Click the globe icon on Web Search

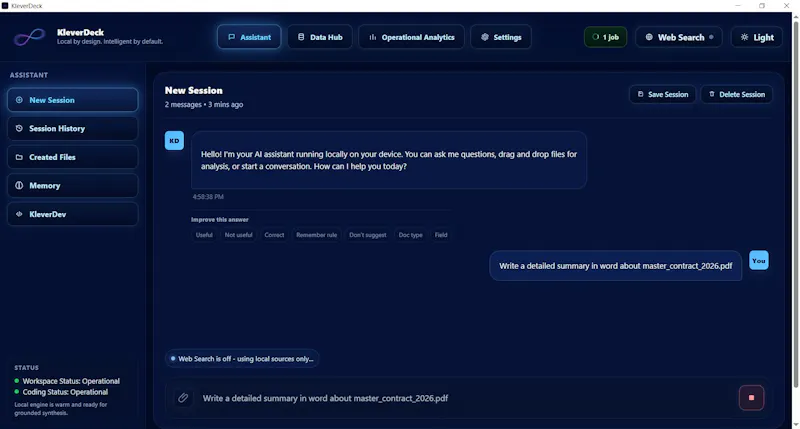click(649, 37)
